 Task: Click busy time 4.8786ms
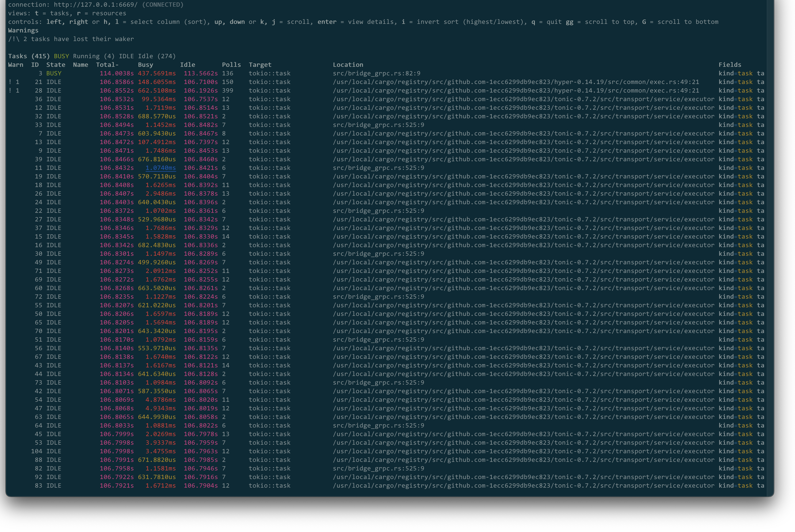click(161, 400)
